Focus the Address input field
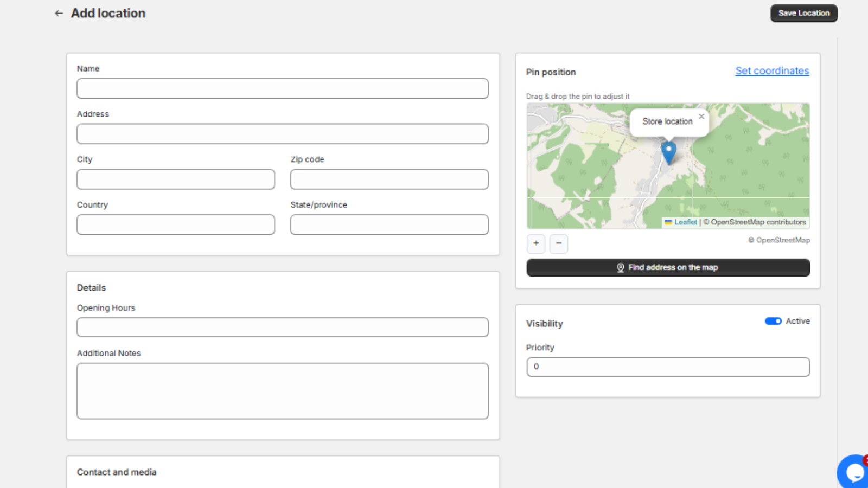The height and width of the screenshot is (488, 868). pyautogui.click(x=282, y=134)
